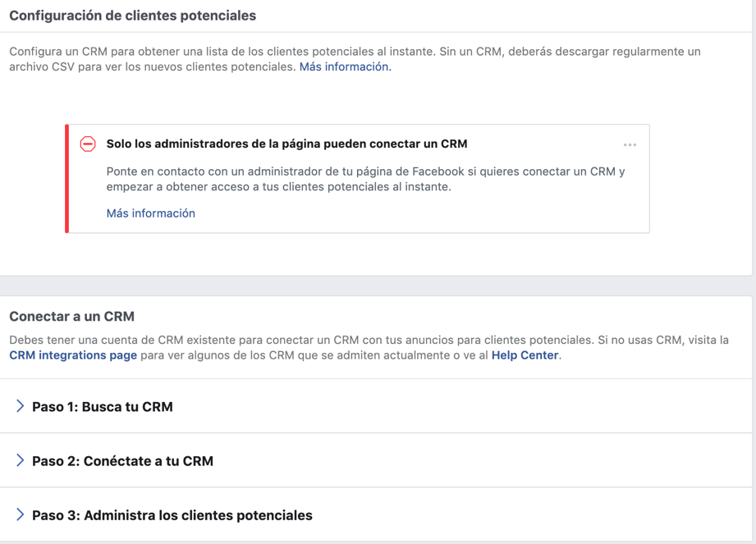The width and height of the screenshot is (756, 544).
Task: Follow the 'Más información' link inside the alert
Action: (x=150, y=213)
